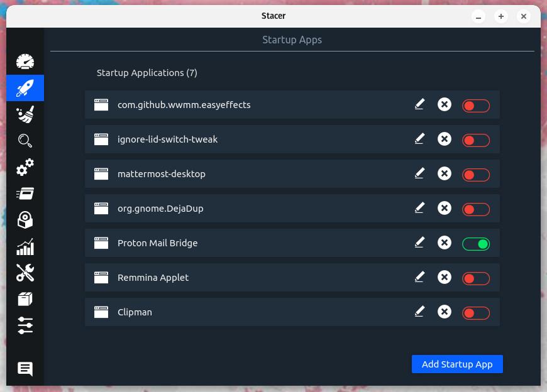This screenshot has height=392, width=547.
Task: Open the Resources chart icon
Action: tap(25, 246)
